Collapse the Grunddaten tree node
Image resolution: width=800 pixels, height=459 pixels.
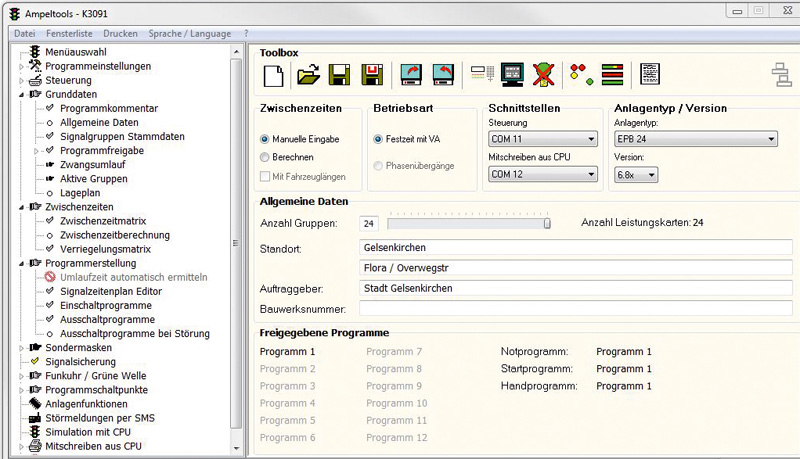(x=21, y=94)
